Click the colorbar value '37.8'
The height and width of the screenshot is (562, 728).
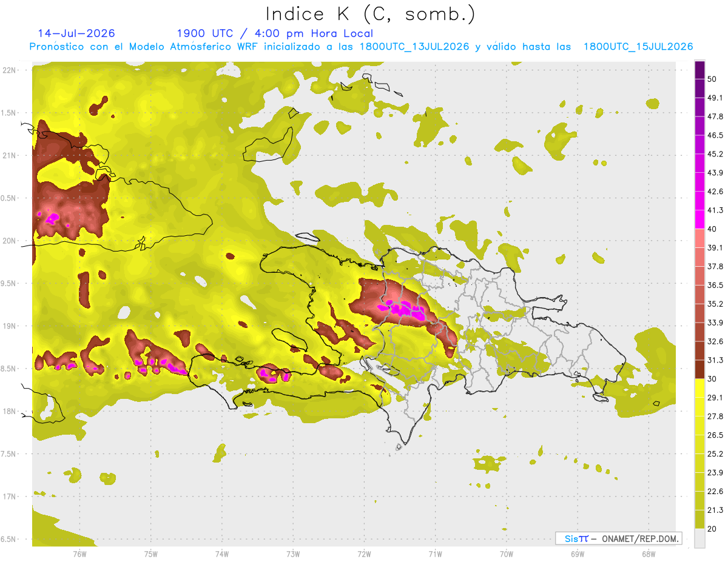point(715,266)
